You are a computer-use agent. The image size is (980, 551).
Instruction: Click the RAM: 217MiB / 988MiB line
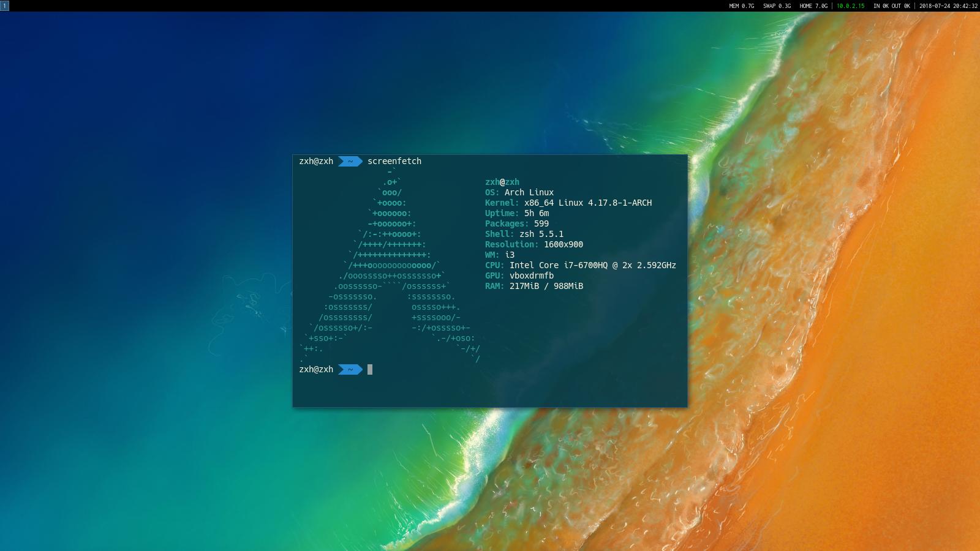pyautogui.click(x=534, y=286)
